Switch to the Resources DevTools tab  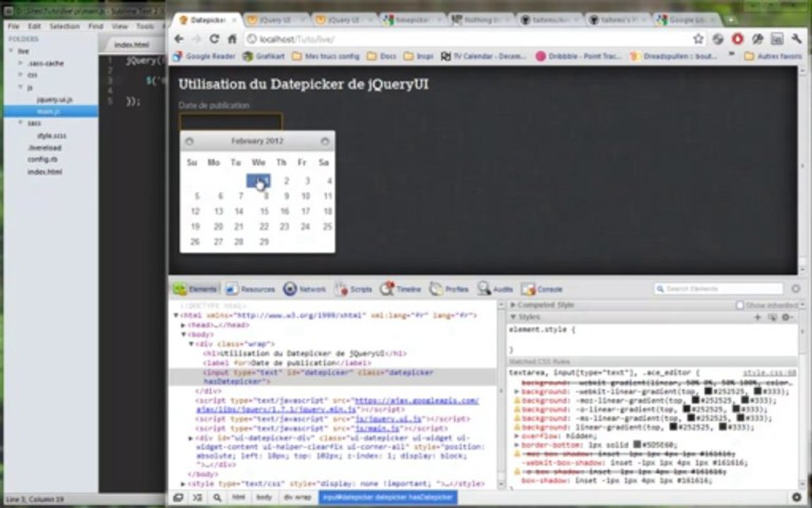click(x=250, y=289)
